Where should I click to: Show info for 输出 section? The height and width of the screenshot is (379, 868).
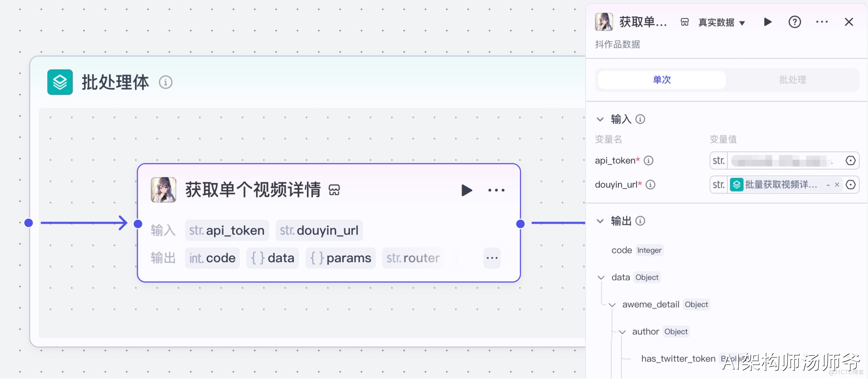(640, 221)
